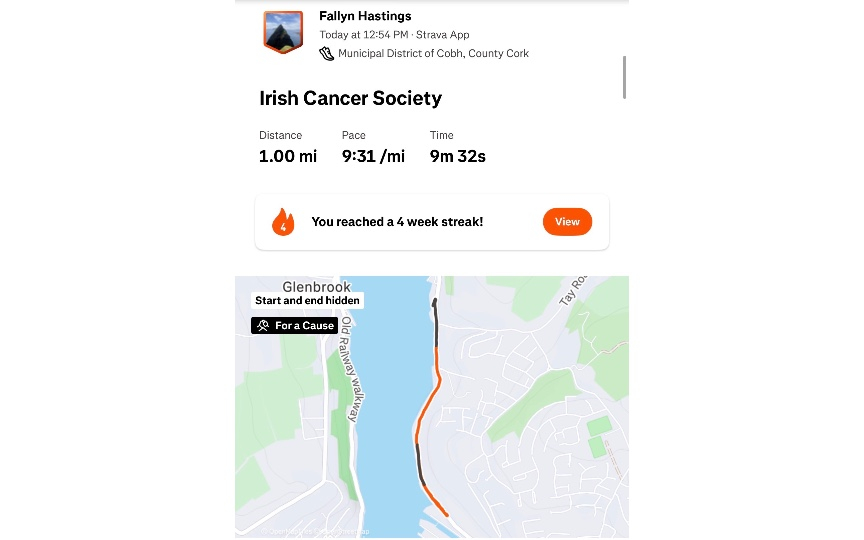
Task: Click the running shoe activity icon
Action: point(326,53)
